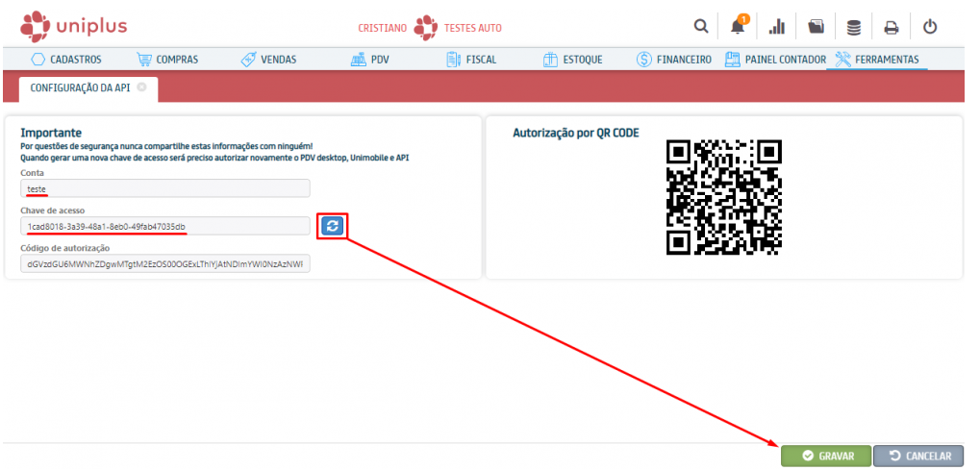Click the power logout icon
This screenshot has height=470, width=980.
pos(930,27)
